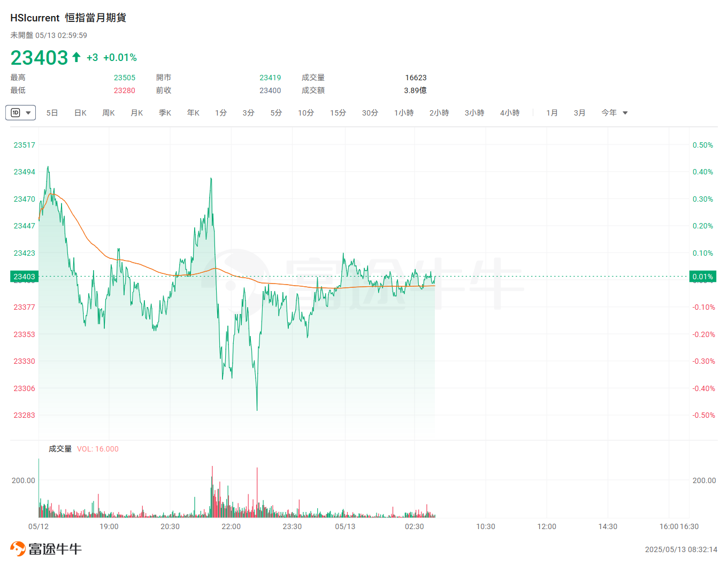Viewport: 728px width, 566px height.
Task: Select the 日K candlestick tab
Action: 80,113
